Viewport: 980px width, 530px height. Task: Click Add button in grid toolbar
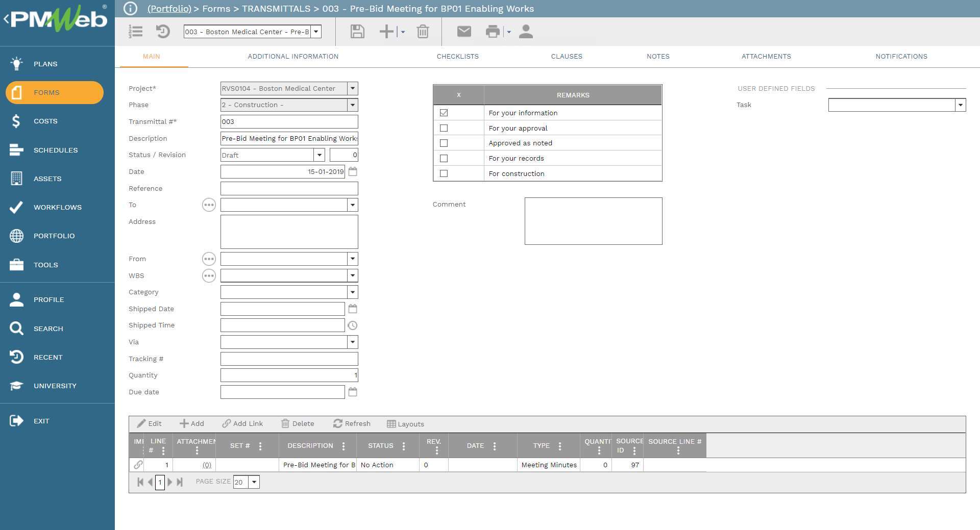(192, 424)
